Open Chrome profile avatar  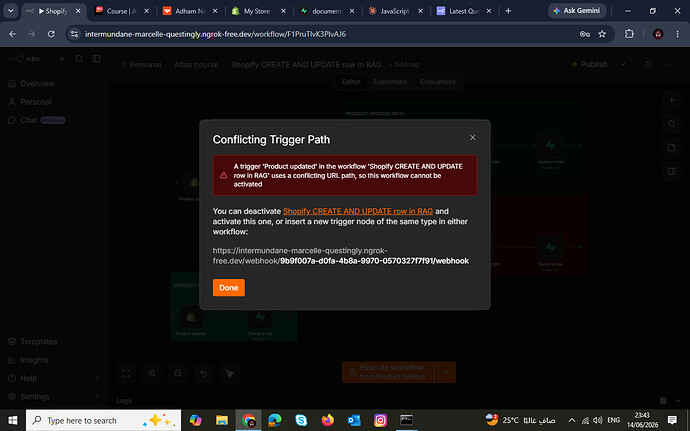pyautogui.click(x=658, y=34)
